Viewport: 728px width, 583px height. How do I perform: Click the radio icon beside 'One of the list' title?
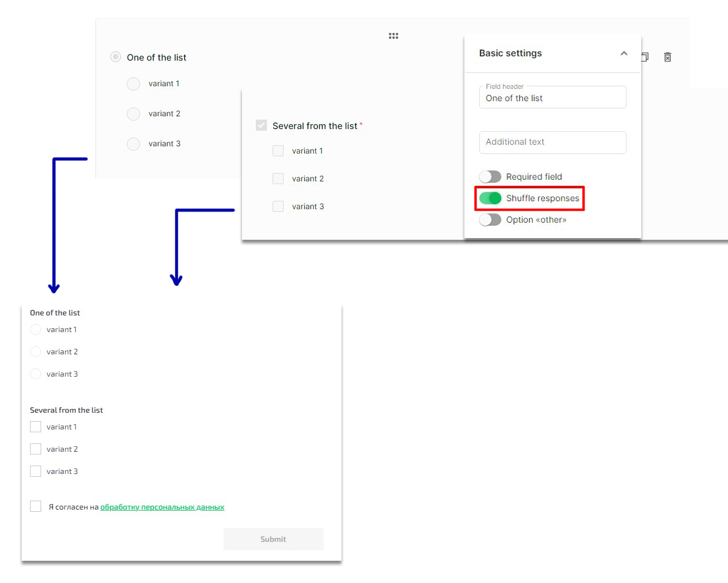tap(116, 57)
